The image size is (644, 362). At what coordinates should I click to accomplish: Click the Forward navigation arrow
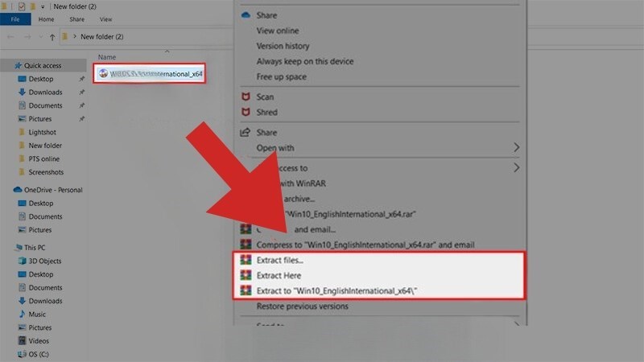(x=27, y=37)
